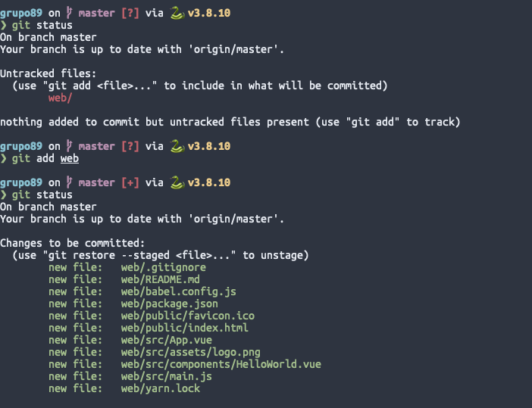Image resolution: width=532 pixels, height=408 pixels.
Task: Select web/babel.config.js staged file line
Action: coord(142,291)
